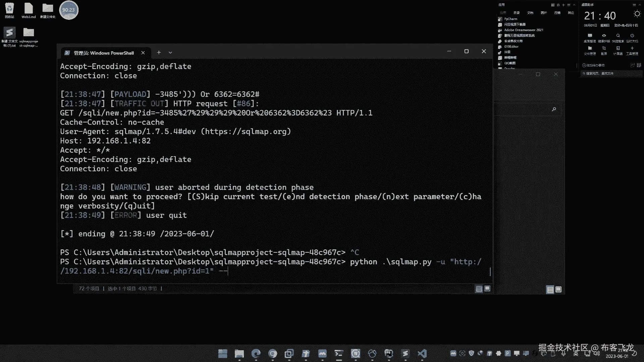Switch to the 图片 category tab

point(544,13)
